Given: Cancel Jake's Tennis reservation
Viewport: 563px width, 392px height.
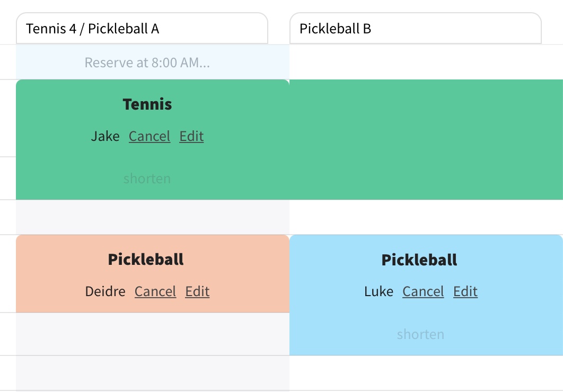Looking at the screenshot, I should coord(149,136).
